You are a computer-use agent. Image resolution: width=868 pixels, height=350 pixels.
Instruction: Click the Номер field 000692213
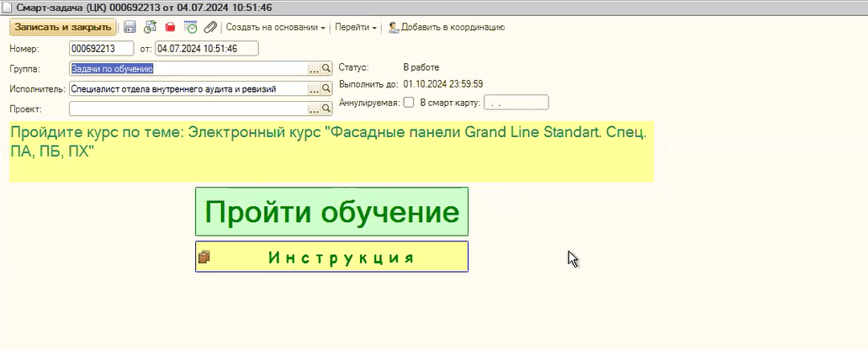pos(101,49)
